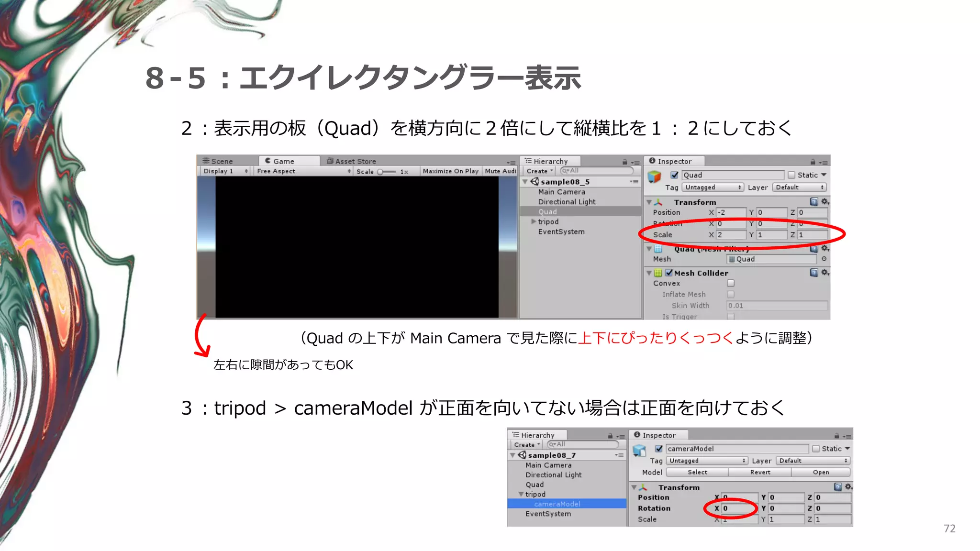
Task: Click the Skin Width field
Action: coord(777,306)
